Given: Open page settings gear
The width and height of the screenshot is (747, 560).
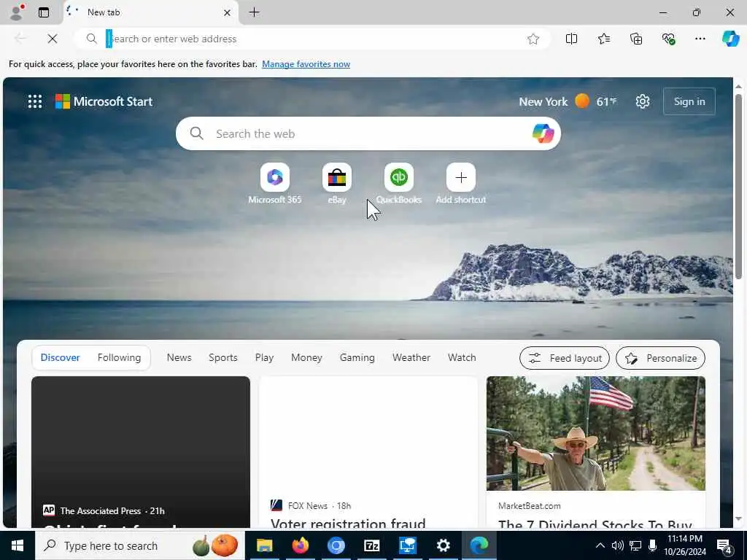Looking at the screenshot, I should tap(642, 101).
